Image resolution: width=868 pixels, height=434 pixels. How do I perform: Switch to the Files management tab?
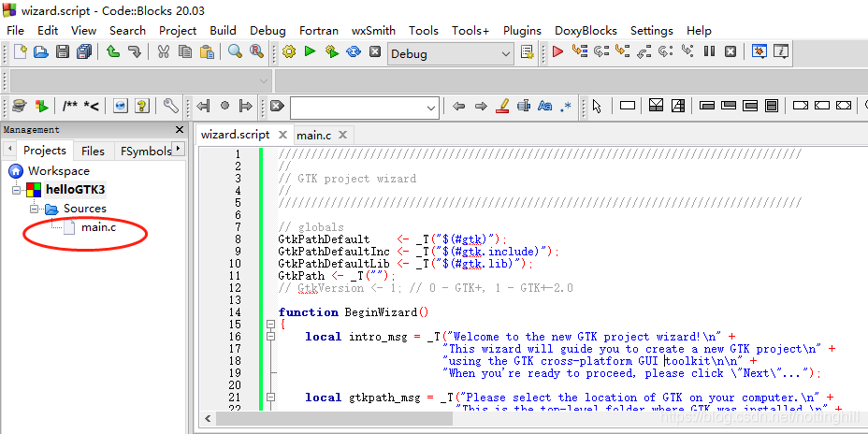93,151
